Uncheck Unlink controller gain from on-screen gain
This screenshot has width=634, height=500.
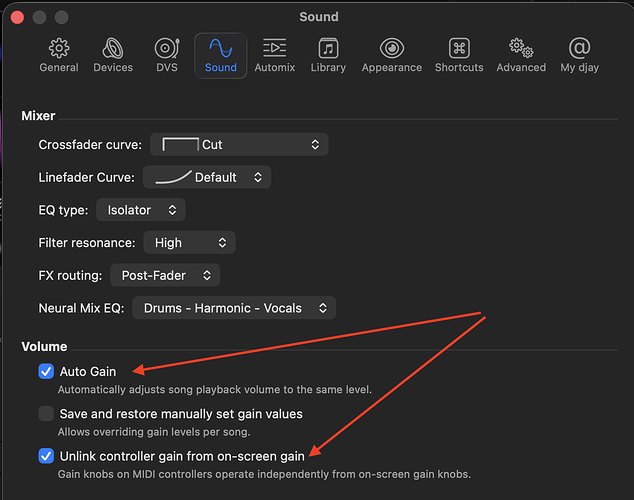(46, 456)
